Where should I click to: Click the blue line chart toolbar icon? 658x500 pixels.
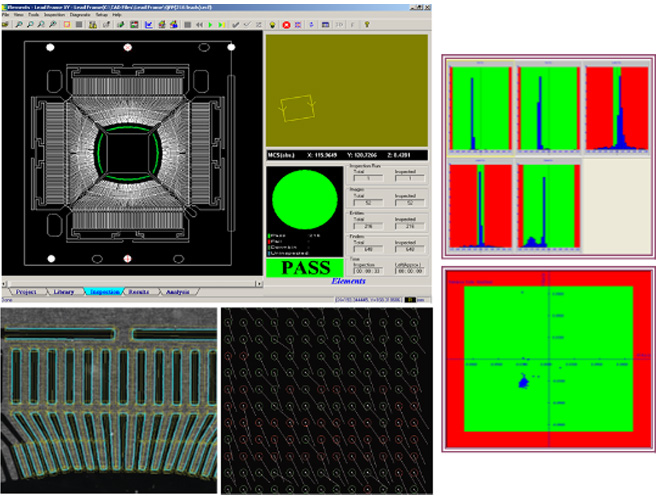tap(149, 25)
